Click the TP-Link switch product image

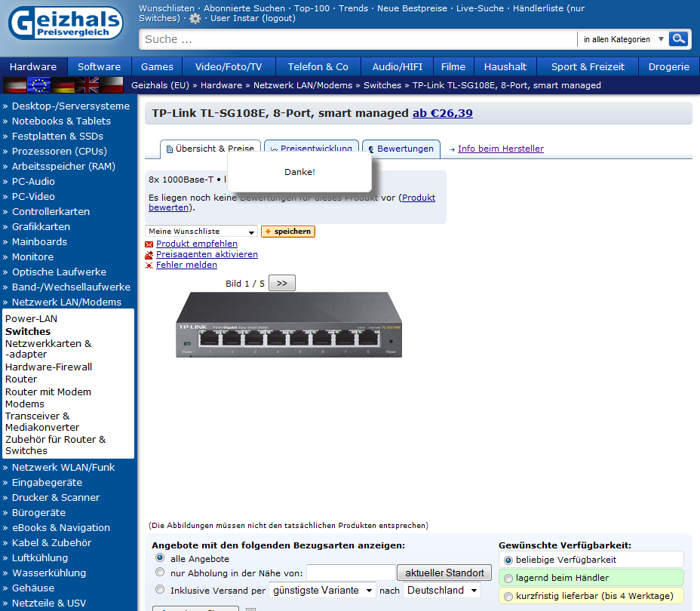289,324
